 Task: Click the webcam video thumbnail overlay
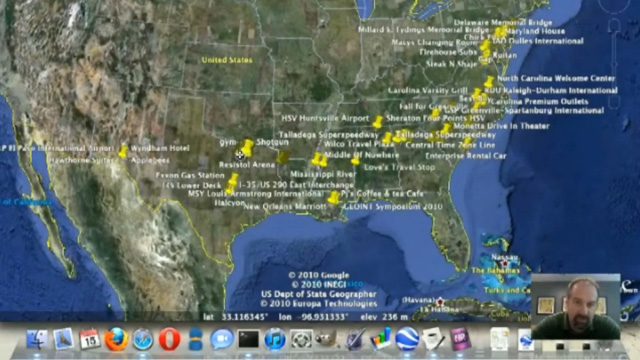[x=575, y=307]
